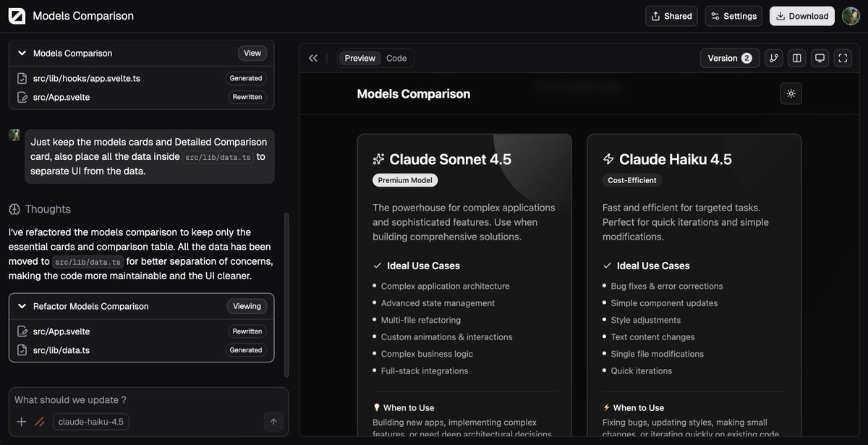This screenshot has width=868, height=445.
Task: Open the Shared menu button
Action: (x=671, y=16)
